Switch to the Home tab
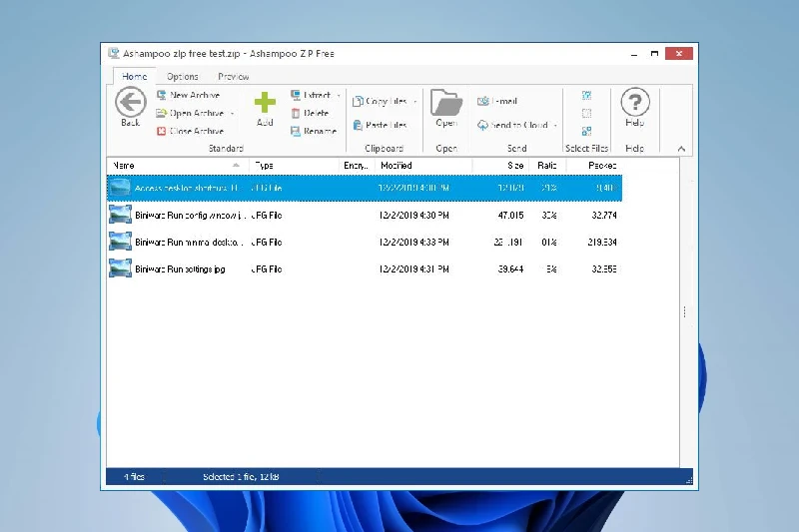This screenshot has width=799, height=532. (135, 77)
